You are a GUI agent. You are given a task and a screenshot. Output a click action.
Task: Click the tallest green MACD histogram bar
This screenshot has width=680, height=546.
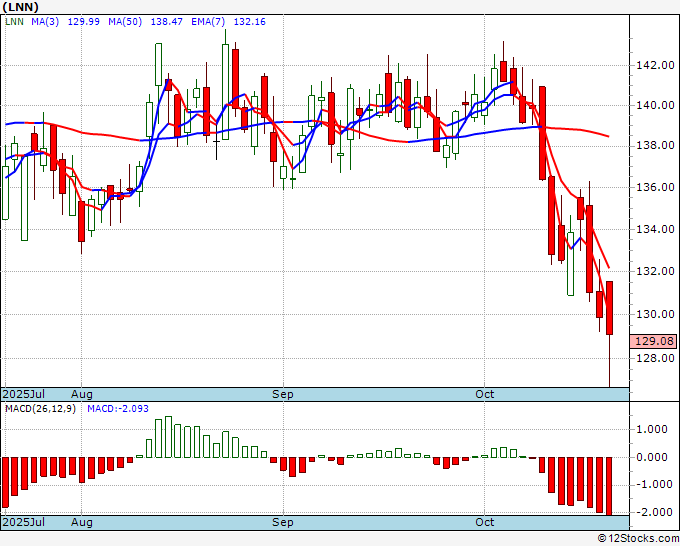(168, 437)
